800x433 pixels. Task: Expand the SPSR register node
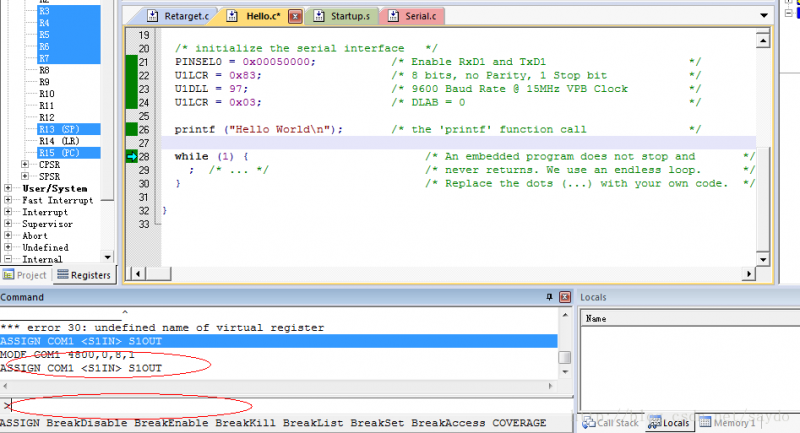(26, 176)
